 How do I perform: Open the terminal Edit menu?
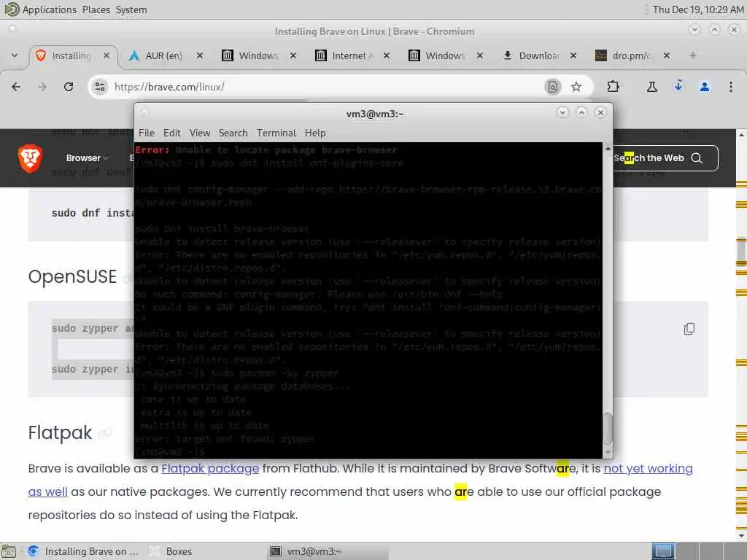171,133
